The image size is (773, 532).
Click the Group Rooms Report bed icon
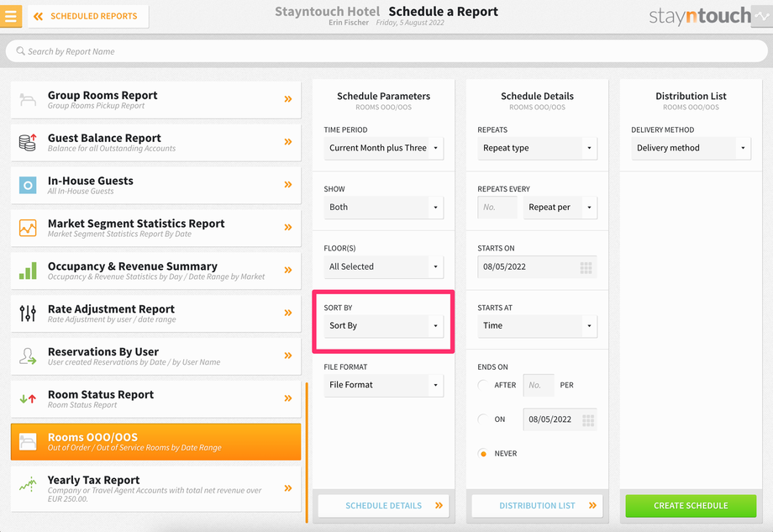point(28,100)
